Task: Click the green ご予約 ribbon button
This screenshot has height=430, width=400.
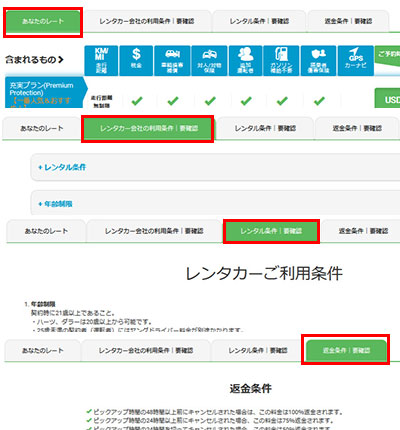Action: pos(388,55)
